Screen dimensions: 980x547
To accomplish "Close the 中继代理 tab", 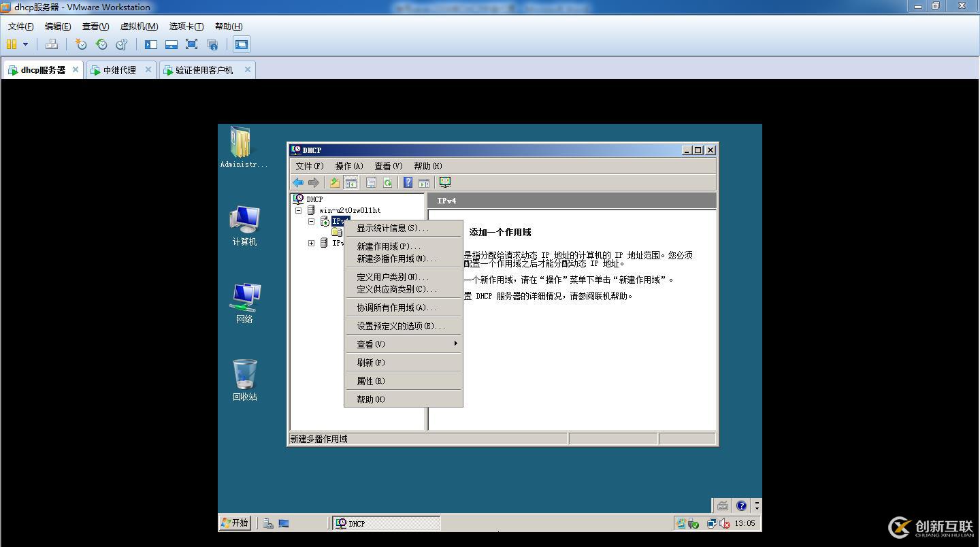I will coord(148,69).
